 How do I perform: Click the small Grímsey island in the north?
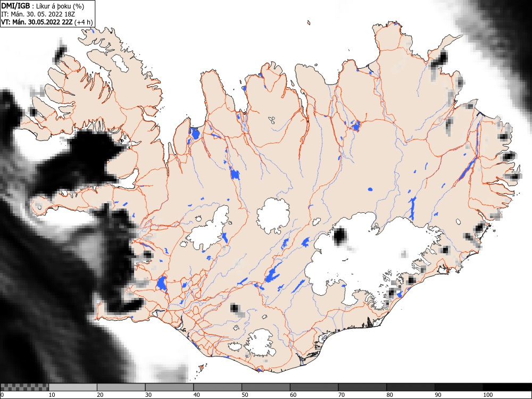tap(309, 23)
